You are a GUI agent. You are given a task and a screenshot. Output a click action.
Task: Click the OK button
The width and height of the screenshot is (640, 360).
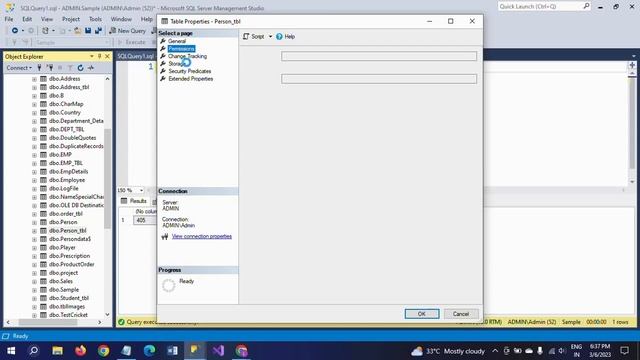[x=422, y=314]
